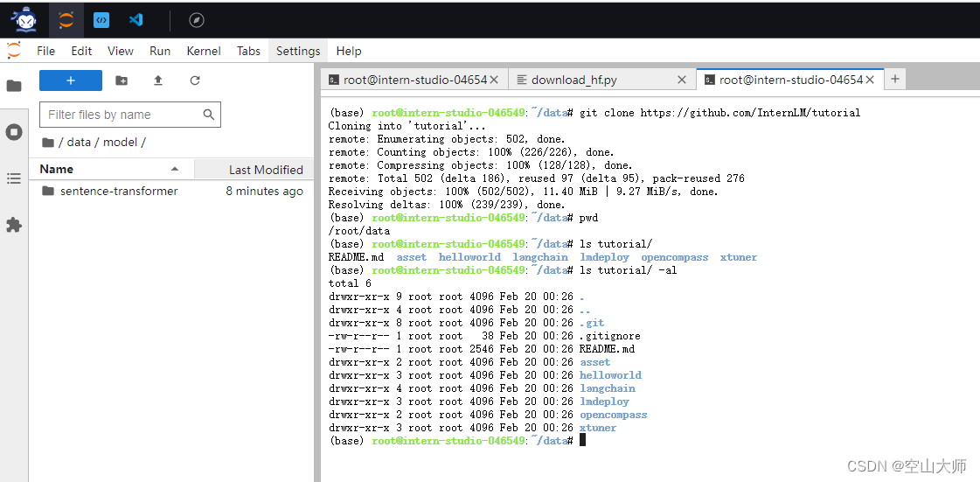The width and height of the screenshot is (980, 482).
Task: Add a new launcher tab with the plus
Action: point(895,79)
